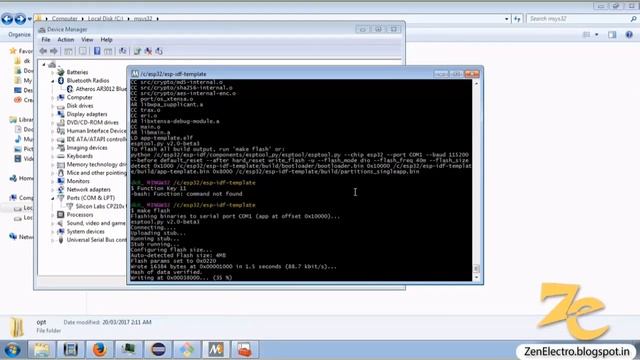Click the terminal scrollbar down arrow

point(476,278)
